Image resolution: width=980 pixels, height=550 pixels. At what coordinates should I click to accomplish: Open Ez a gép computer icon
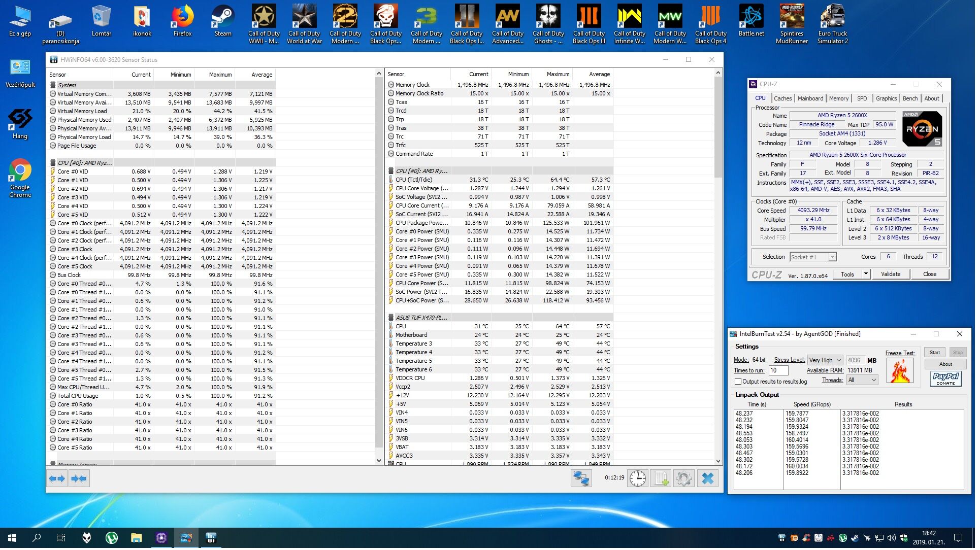(x=20, y=21)
